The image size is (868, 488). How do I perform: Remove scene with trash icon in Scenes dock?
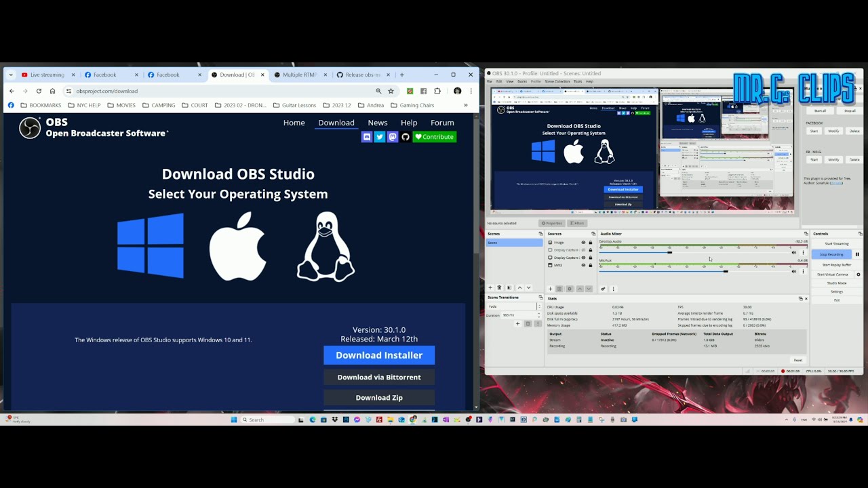pos(499,288)
